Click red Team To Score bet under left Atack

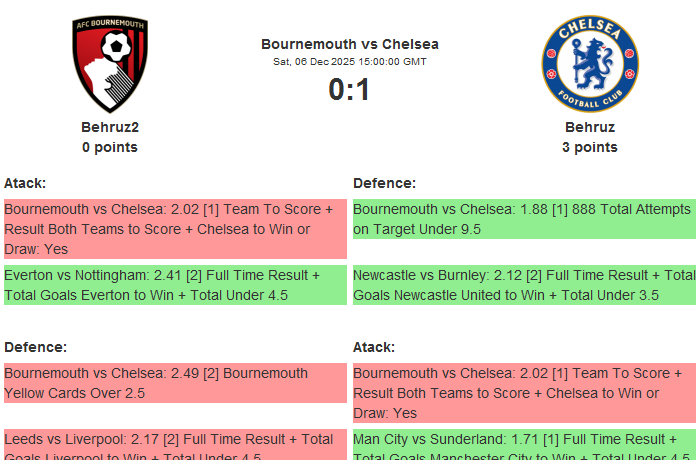pyautogui.click(x=175, y=229)
